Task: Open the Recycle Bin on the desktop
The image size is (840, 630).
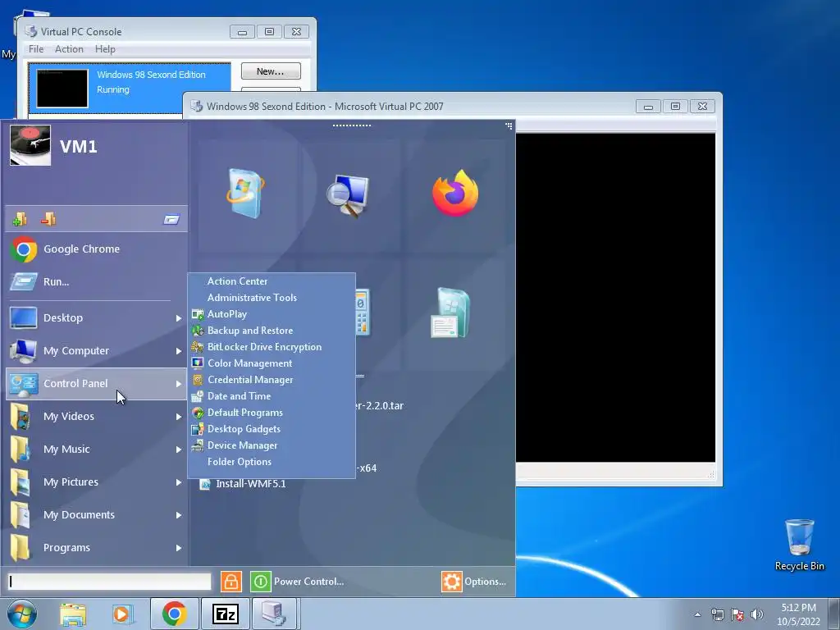Action: pos(799,545)
